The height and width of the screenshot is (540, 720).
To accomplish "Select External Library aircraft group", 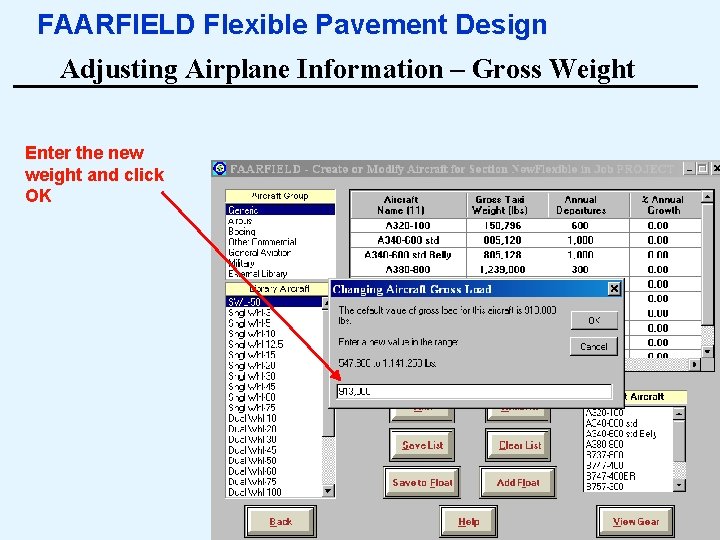I will 280,274.
